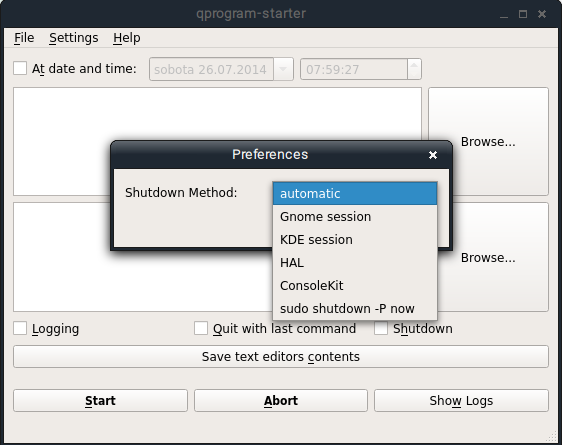Toggle the Logging checkbox
The image size is (562, 445).
20,328
